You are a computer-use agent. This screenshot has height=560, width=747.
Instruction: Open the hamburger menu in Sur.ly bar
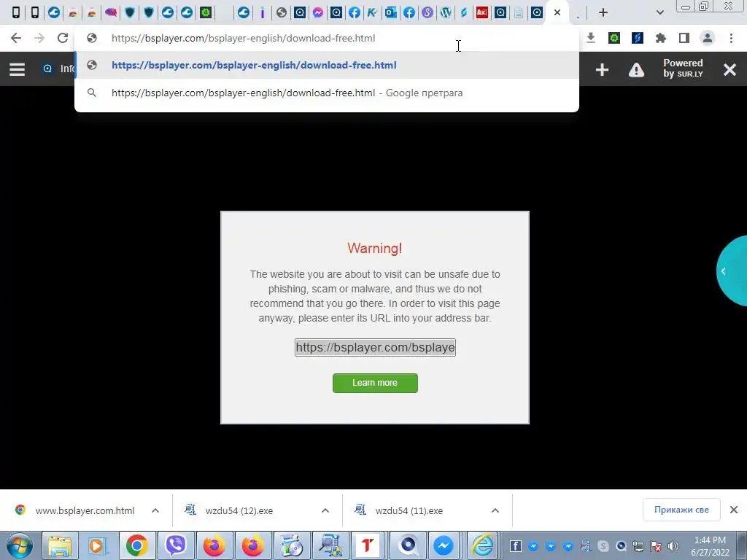point(18,69)
